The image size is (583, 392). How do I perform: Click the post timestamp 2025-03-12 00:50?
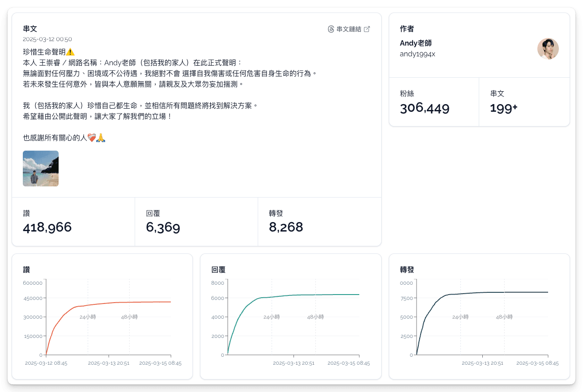coord(47,39)
